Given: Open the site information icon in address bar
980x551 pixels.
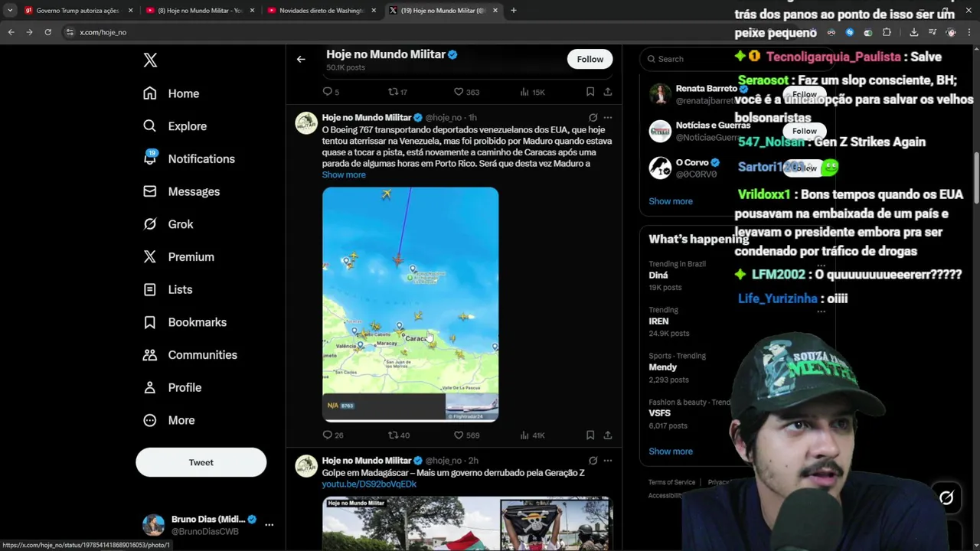Looking at the screenshot, I should (70, 32).
